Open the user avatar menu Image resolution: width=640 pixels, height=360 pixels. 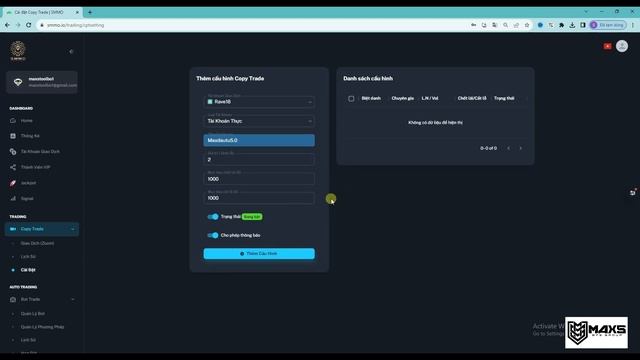(x=622, y=46)
